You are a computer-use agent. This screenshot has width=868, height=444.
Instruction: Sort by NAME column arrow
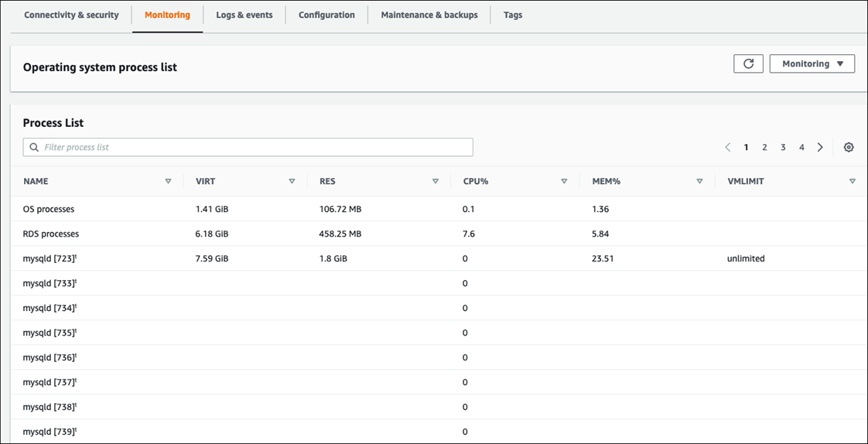(168, 182)
